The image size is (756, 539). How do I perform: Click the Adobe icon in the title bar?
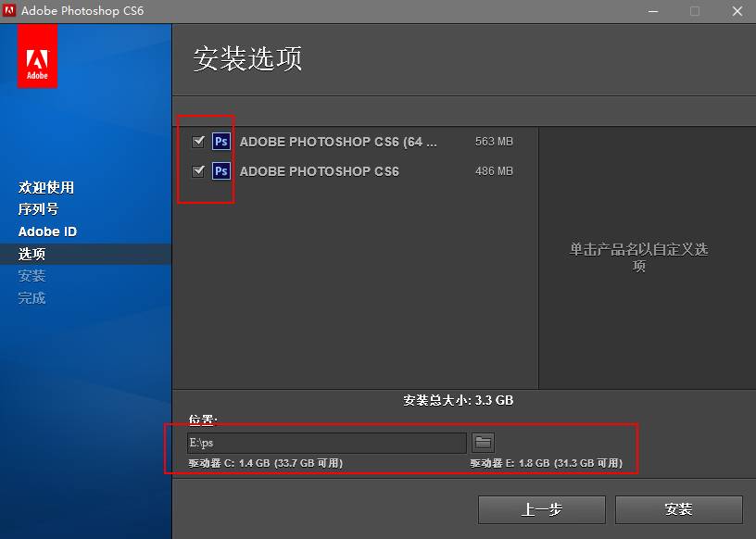(10, 11)
